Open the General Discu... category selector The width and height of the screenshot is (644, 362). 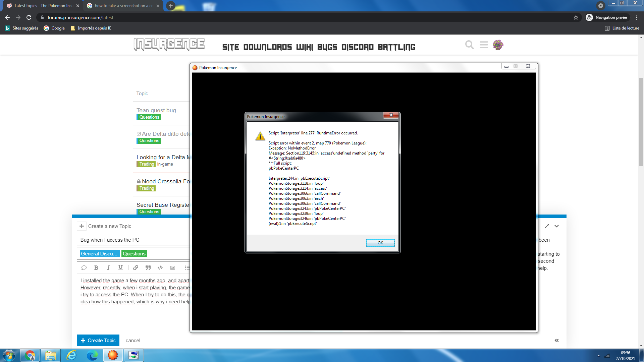pos(99,254)
